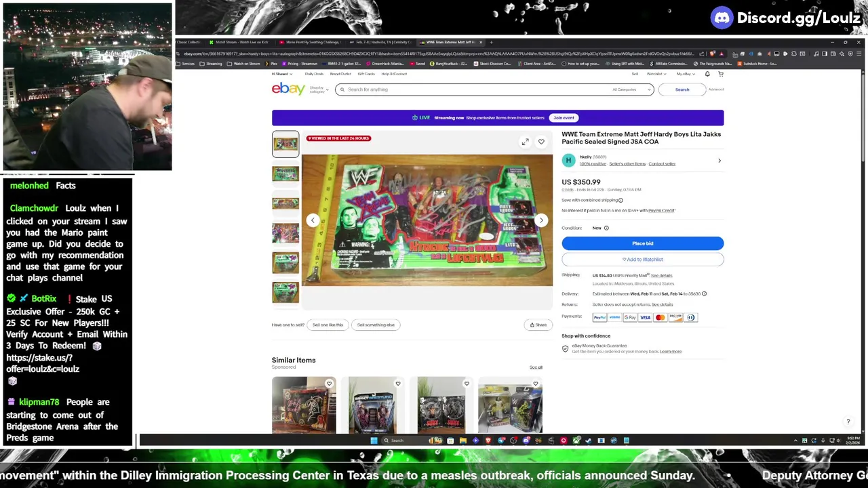Viewport: 868px width, 488px height.
Task: Click Add to Watchlist button
Action: (x=642, y=260)
